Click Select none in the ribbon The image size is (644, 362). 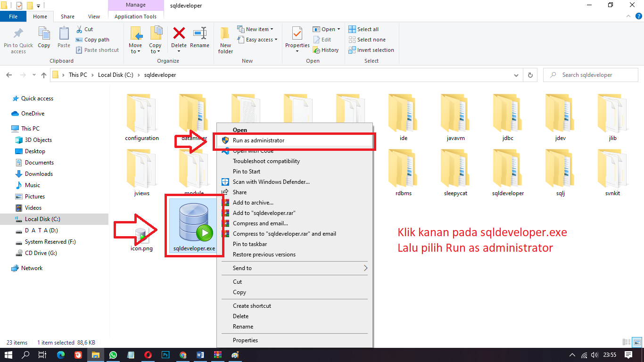(367, 40)
